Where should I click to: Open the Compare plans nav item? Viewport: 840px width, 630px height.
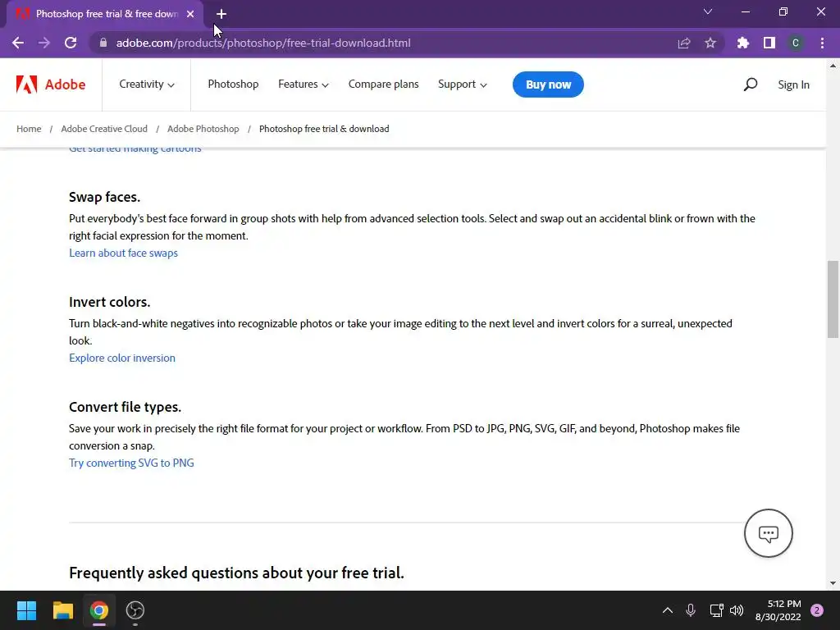pos(384,84)
